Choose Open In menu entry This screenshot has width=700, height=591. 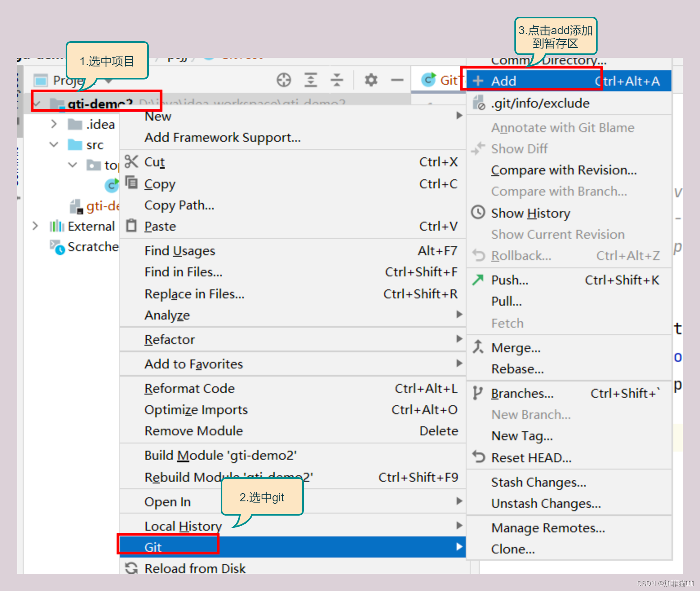click(293, 502)
